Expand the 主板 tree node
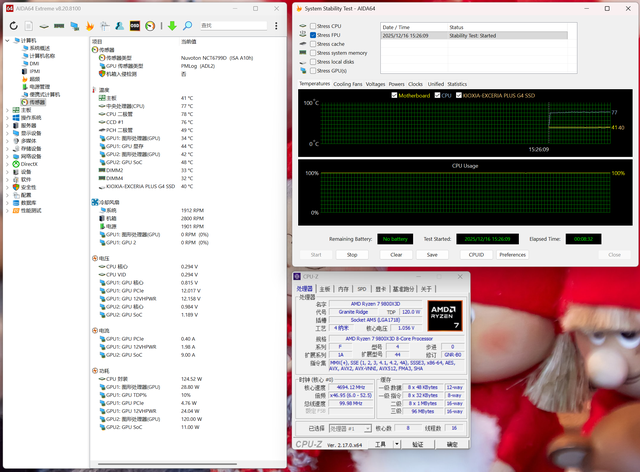The image size is (640, 472). (8, 110)
